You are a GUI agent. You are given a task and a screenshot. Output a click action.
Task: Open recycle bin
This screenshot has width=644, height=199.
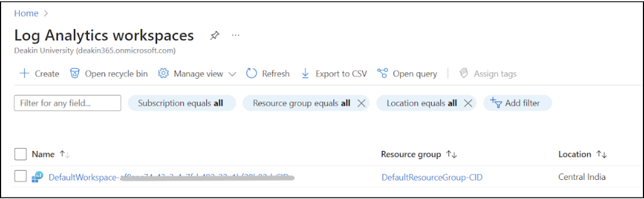tap(109, 74)
